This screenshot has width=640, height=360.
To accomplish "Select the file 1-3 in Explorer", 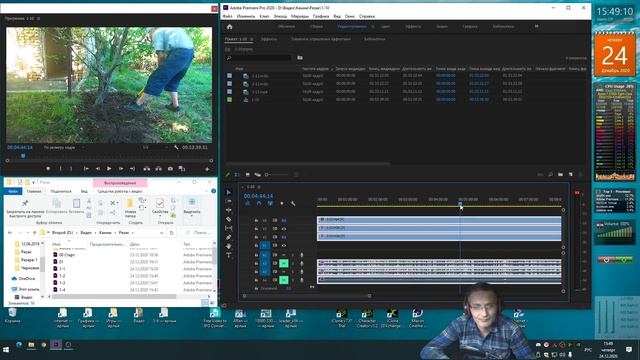I will 62,283.
